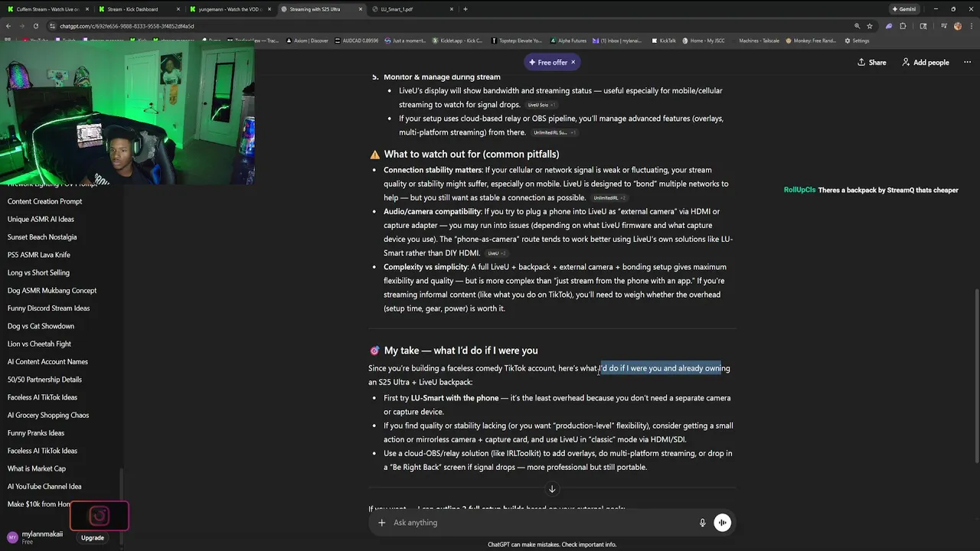The image size is (980, 551).
Task: Open the mylannmakaii account menu
Action: 37,537
